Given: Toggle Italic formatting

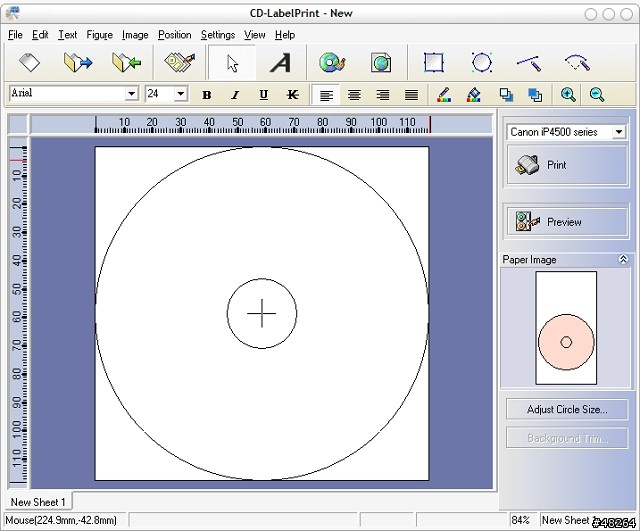Looking at the screenshot, I should [235, 95].
